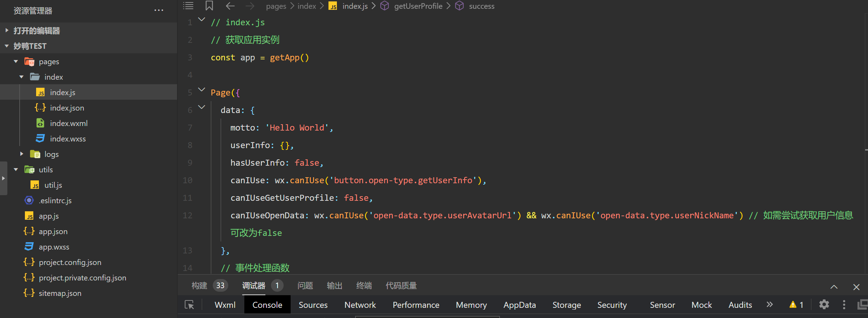Fold the data block at line 6
This screenshot has width=868, height=318.
pos(202,107)
